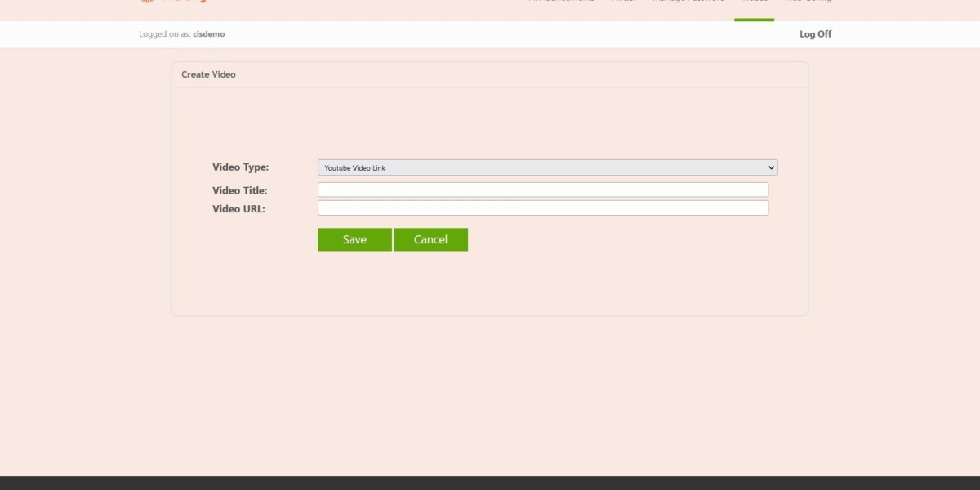The image size is (980, 490).
Task: Select the active Videos nav tab
Action: pyautogui.click(x=754, y=2)
